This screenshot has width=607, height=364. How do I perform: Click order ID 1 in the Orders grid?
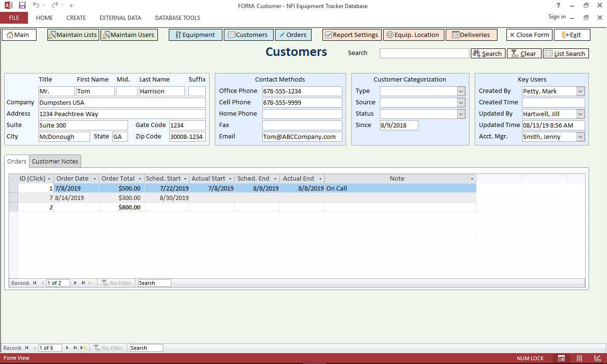point(36,188)
